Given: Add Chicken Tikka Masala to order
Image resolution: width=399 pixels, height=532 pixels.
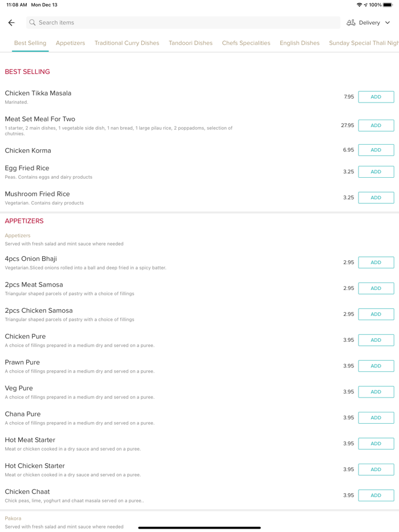Looking at the screenshot, I should pos(376,97).
